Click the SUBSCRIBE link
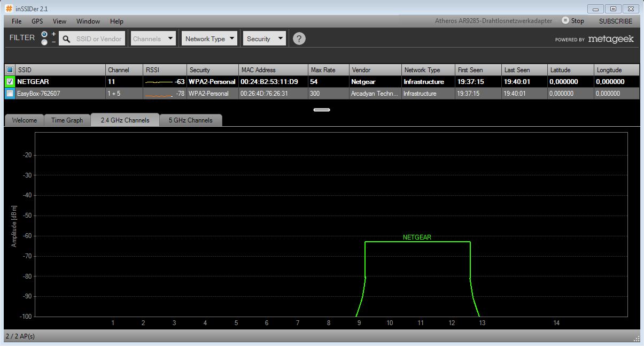644x346 pixels. coord(616,21)
